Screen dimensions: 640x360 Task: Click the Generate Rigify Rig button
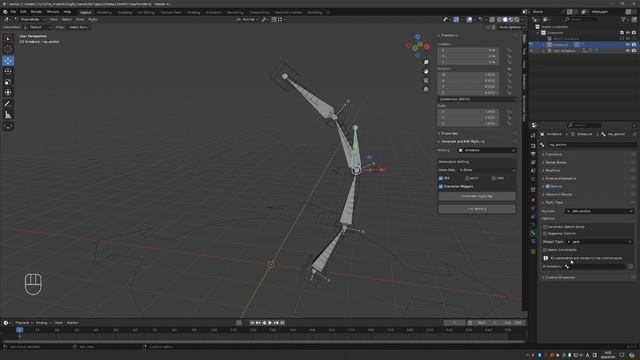(x=477, y=196)
